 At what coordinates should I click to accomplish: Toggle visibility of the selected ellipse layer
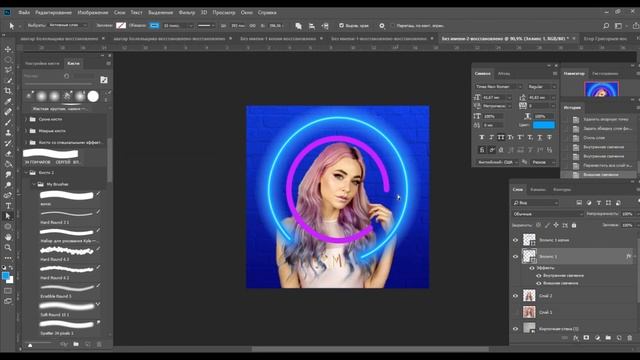(516, 257)
